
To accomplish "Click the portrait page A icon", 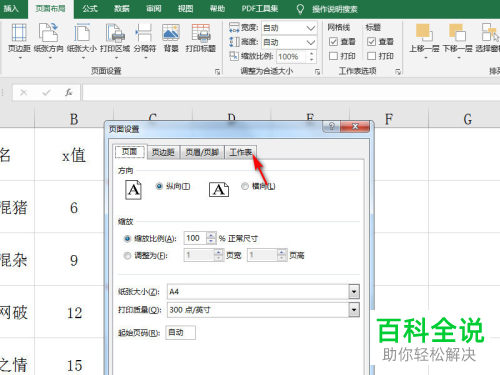I will pyautogui.click(x=133, y=190).
